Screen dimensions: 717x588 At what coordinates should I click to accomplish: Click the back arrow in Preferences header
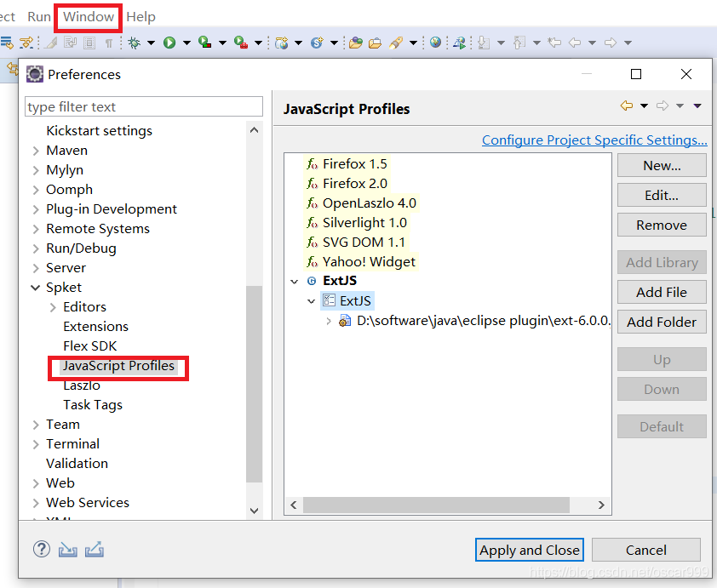(x=627, y=106)
